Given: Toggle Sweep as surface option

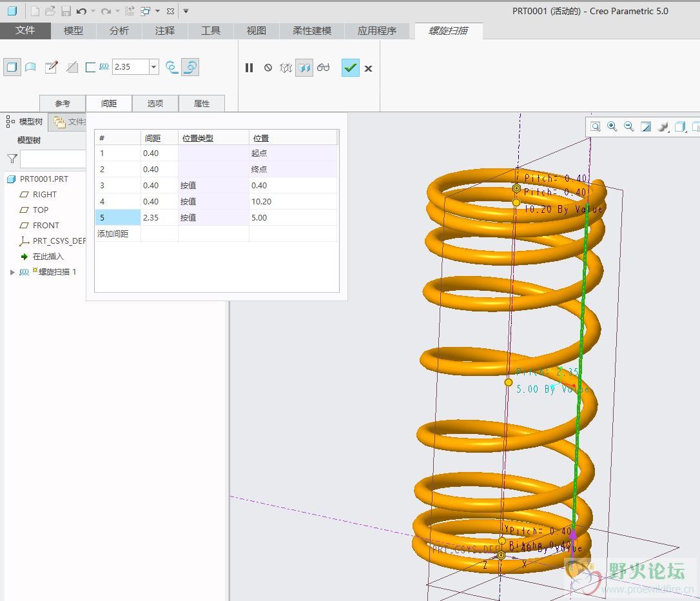Looking at the screenshot, I should pyautogui.click(x=30, y=68).
